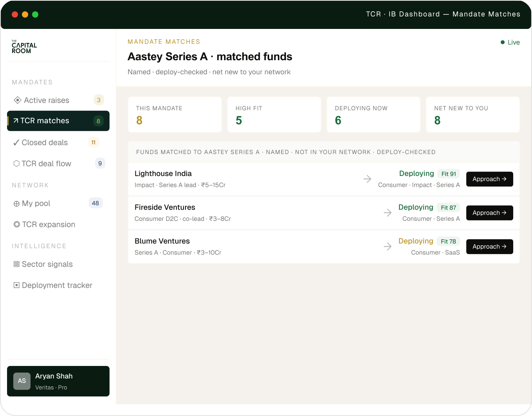The image size is (532, 416).
Task: Click The Capital Room logo
Action: [x=24, y=47]
